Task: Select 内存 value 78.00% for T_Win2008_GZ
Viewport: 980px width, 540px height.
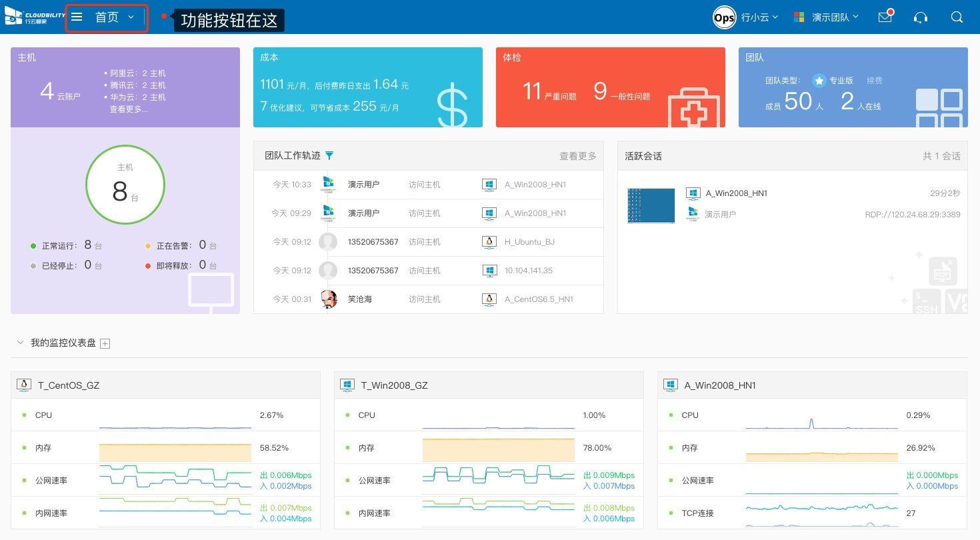Action: click(x=597, y=448)
